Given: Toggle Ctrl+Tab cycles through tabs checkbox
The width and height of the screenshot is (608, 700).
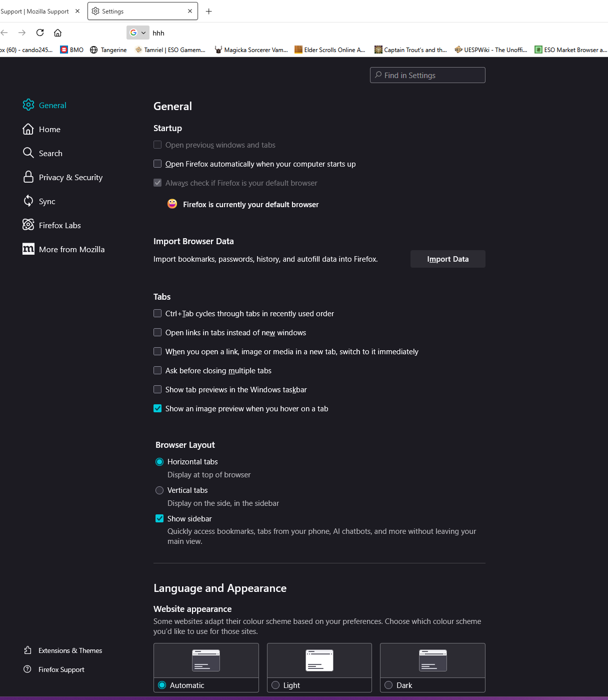Looking at the screenshot, I should (x=157, y=313).
